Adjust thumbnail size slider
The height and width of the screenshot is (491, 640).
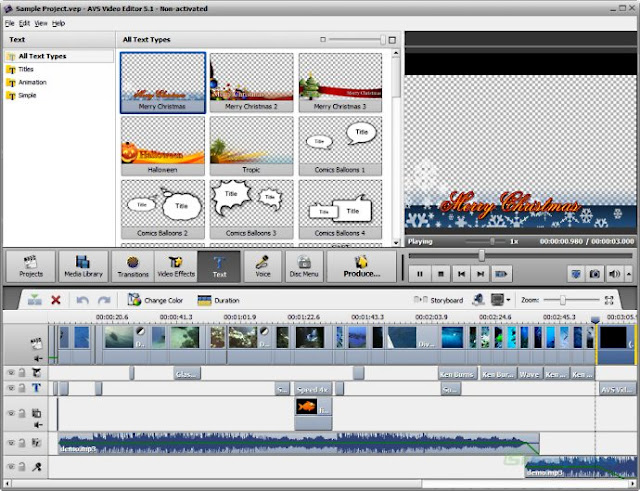pos(382,40)
